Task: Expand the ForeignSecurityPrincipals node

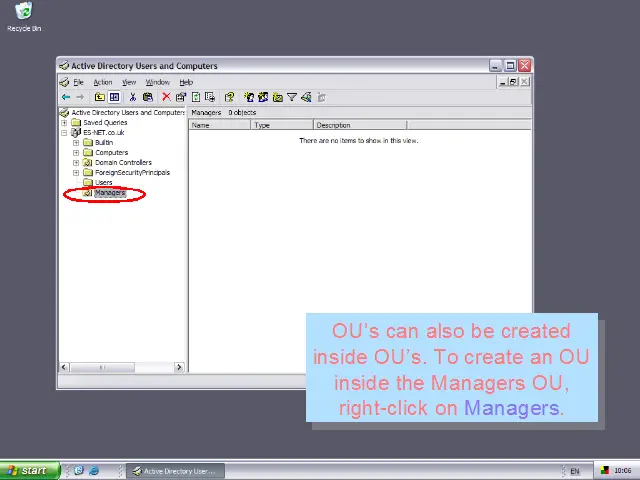Action: pos(76,173)
